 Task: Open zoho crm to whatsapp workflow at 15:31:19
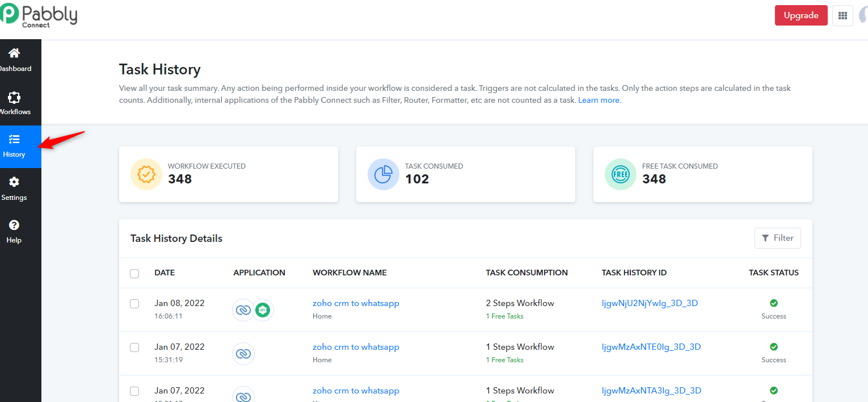click(x=356, y=347)
